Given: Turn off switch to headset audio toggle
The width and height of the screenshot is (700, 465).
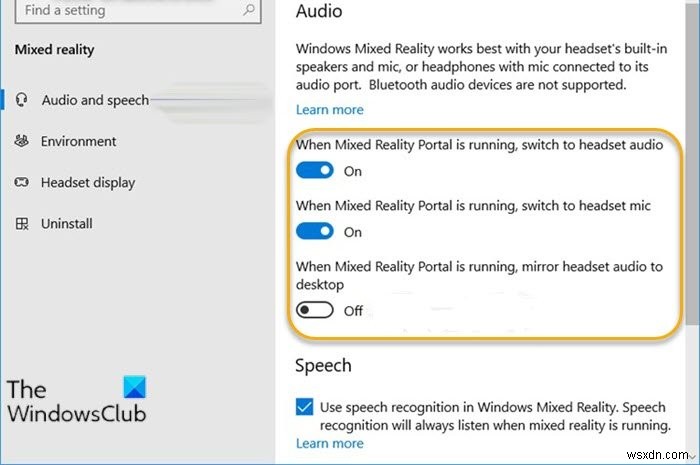Looking at the screenshot, I should pyautogui.click(x=315, y=170).
